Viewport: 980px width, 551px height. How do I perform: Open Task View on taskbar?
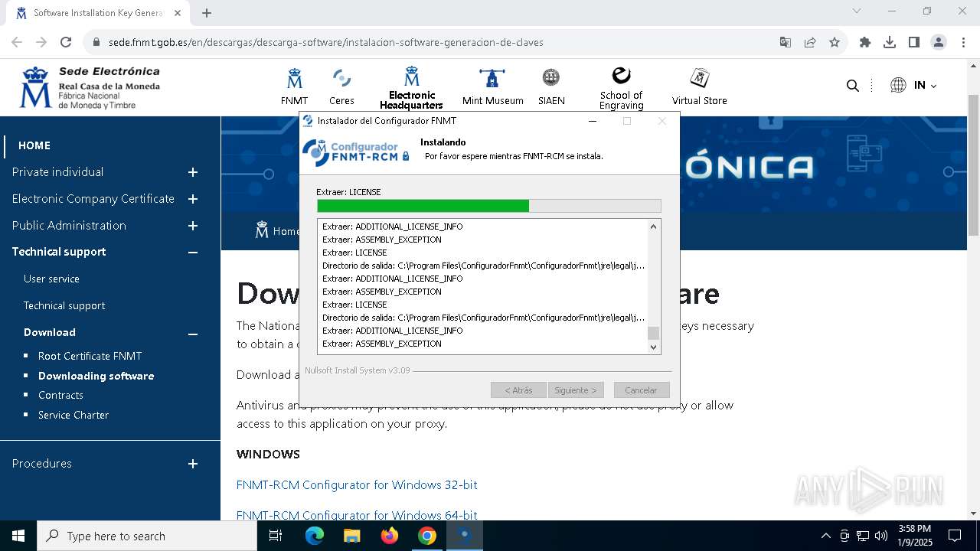click(276, 536)
